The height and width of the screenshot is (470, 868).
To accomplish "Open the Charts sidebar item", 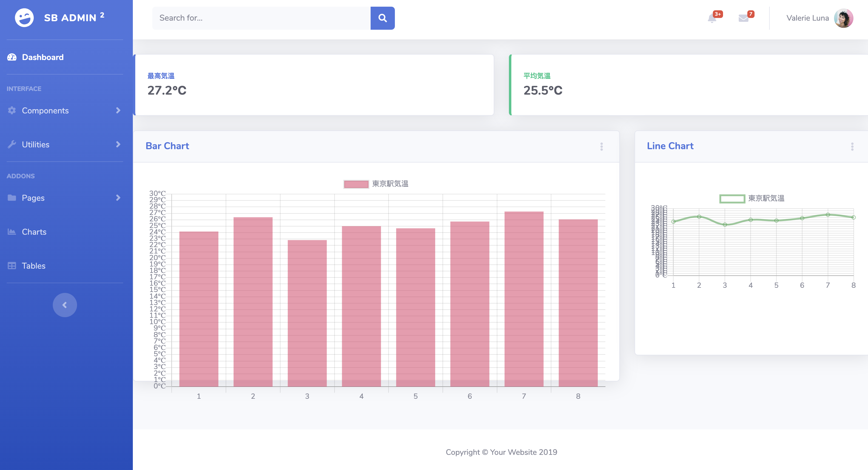I will point(34,232).
